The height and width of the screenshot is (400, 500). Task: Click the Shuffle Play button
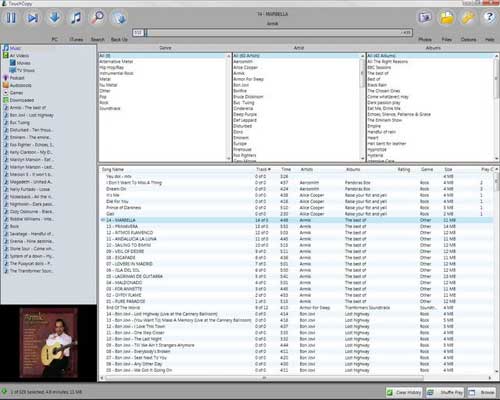click(445, 392)
